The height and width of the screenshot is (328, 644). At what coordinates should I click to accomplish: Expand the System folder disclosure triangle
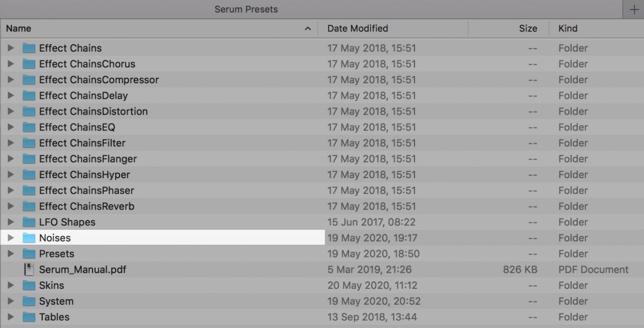tap(11, 301)
